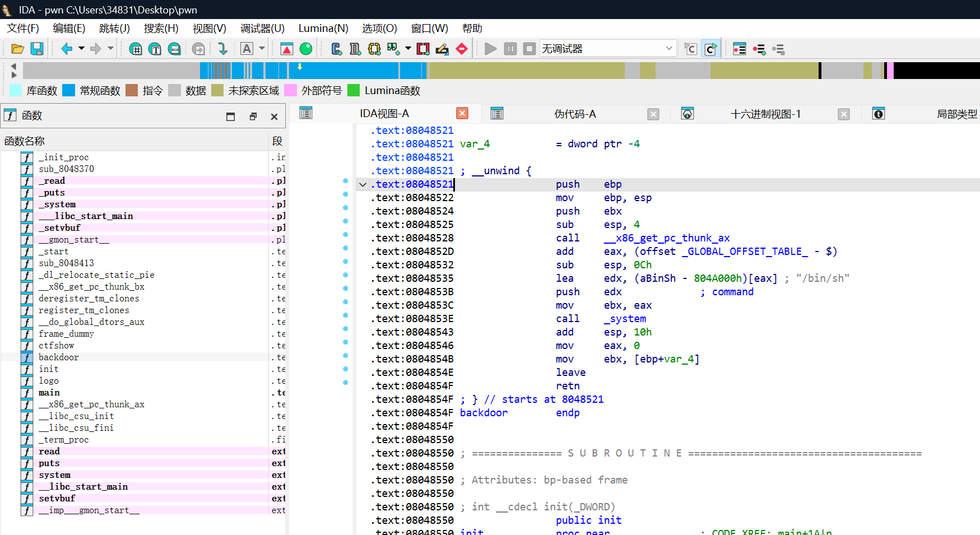The height and width of the screenshot is (535, 980).
Task: Open the 文件(F) menu
Action: pos(23,28)
